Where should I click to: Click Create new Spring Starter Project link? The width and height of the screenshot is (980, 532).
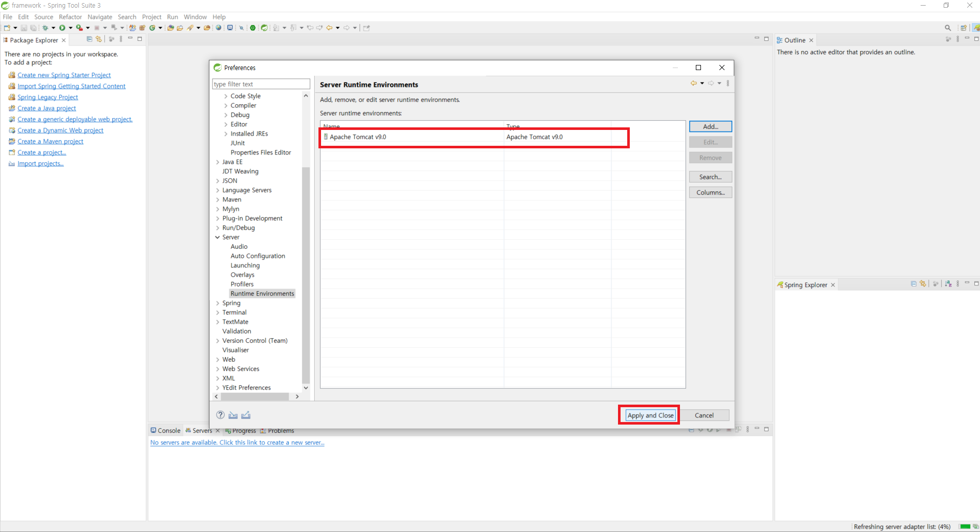click(x=64, y=75)
